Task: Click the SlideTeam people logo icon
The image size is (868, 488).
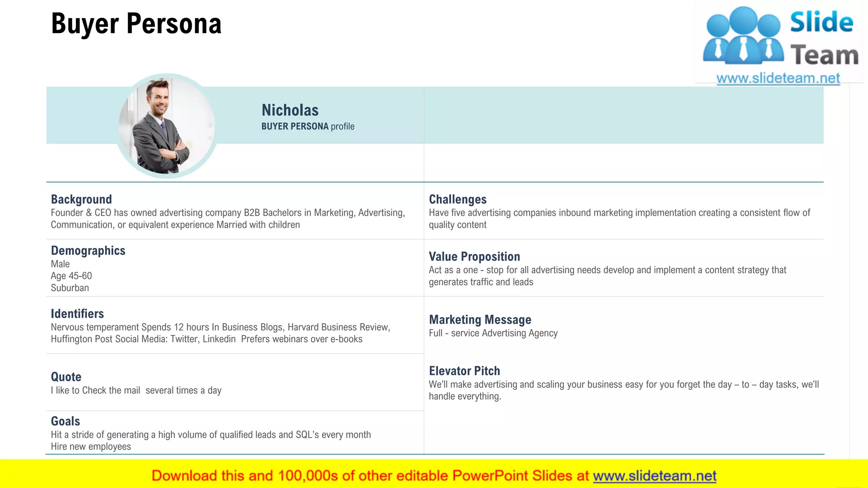Action: (x=743, y=36)
